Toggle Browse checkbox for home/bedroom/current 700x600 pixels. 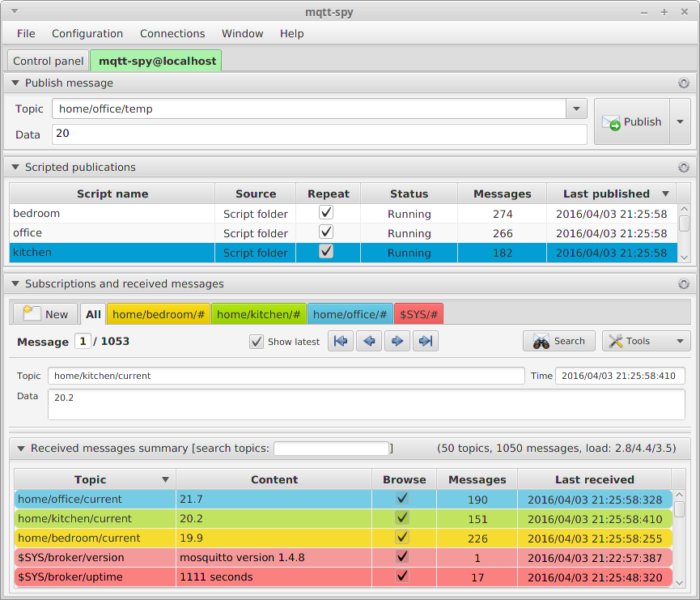[x=402, y=537]
